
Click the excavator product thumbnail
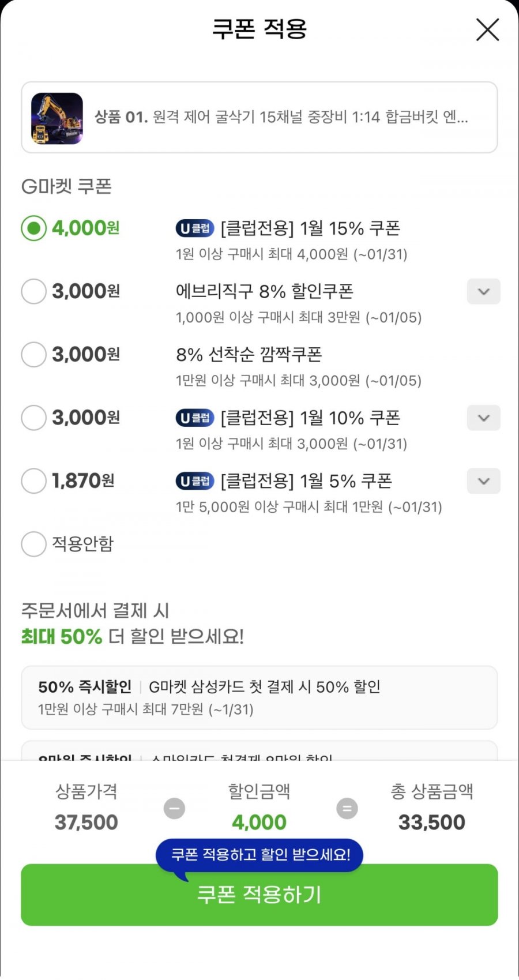click(x=57, y=118)
